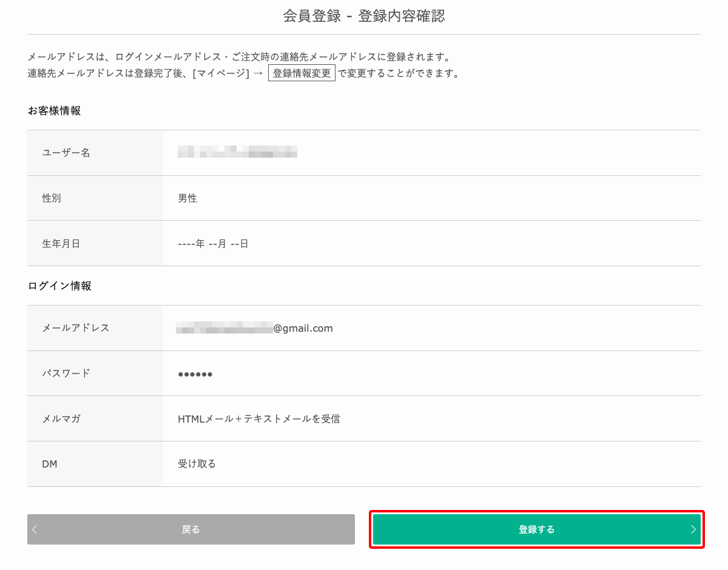Click the left chevron on the 戻る button

pos(35,529)
